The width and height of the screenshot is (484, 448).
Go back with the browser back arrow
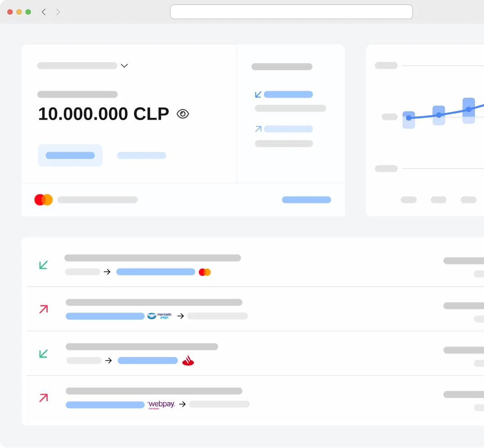coord(44,12)
